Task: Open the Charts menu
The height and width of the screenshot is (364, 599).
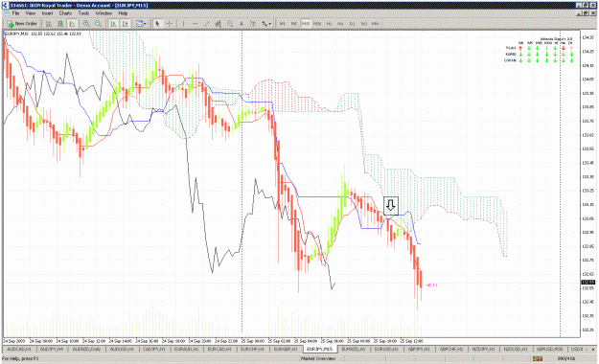Action: [x=65, y=13]
